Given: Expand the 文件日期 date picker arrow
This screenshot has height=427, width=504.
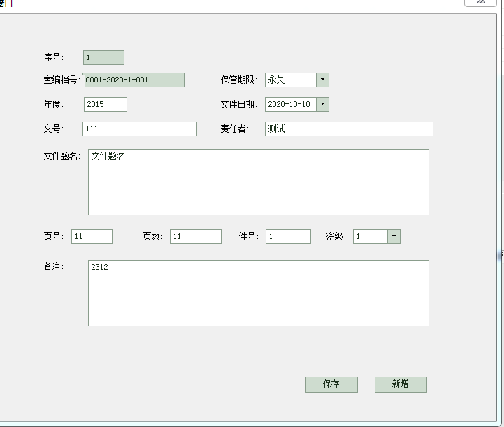Looking at the screenshot, I should point(322,104).
